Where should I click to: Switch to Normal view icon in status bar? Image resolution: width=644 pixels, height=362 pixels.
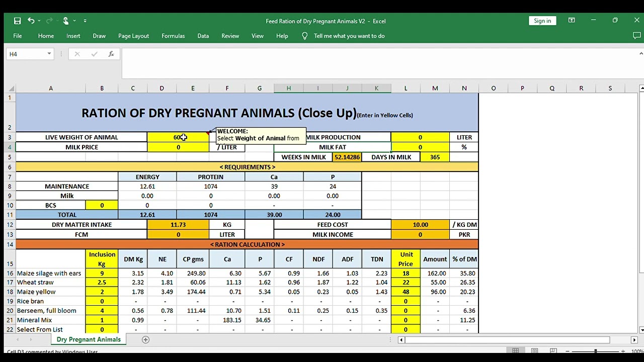pos(516,351)
